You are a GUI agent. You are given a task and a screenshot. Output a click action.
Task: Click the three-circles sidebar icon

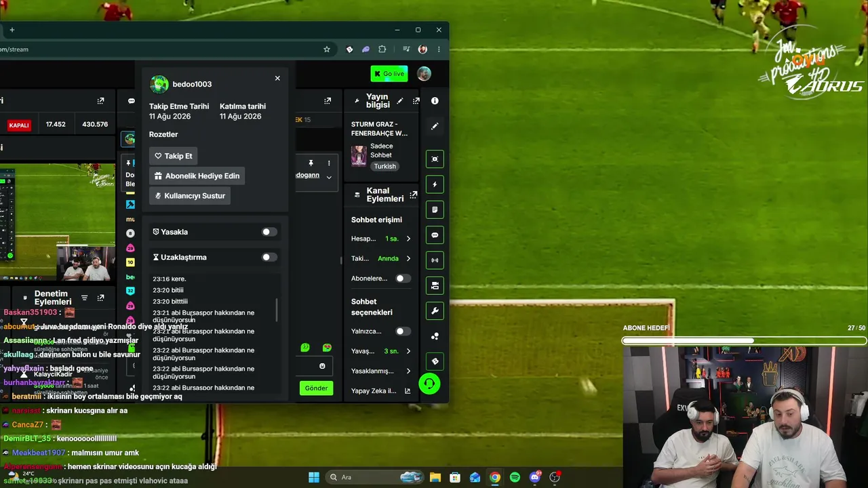(x=435, y=336)
